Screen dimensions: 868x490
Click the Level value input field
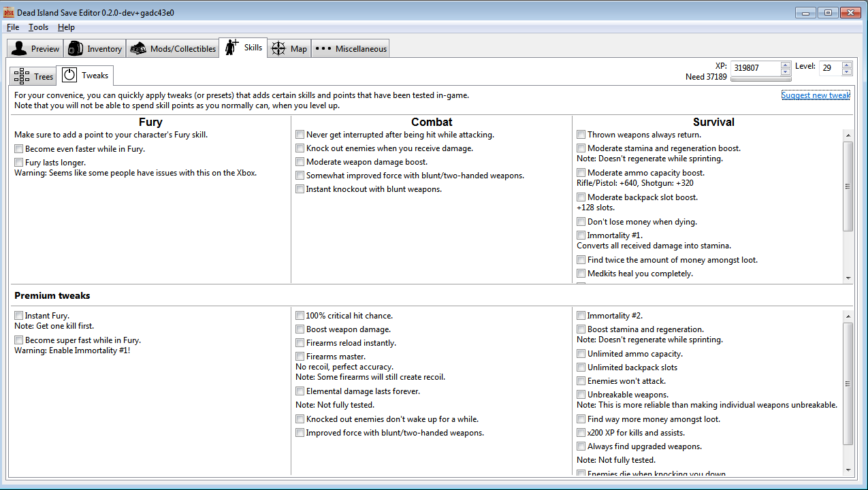click(830, 68)
